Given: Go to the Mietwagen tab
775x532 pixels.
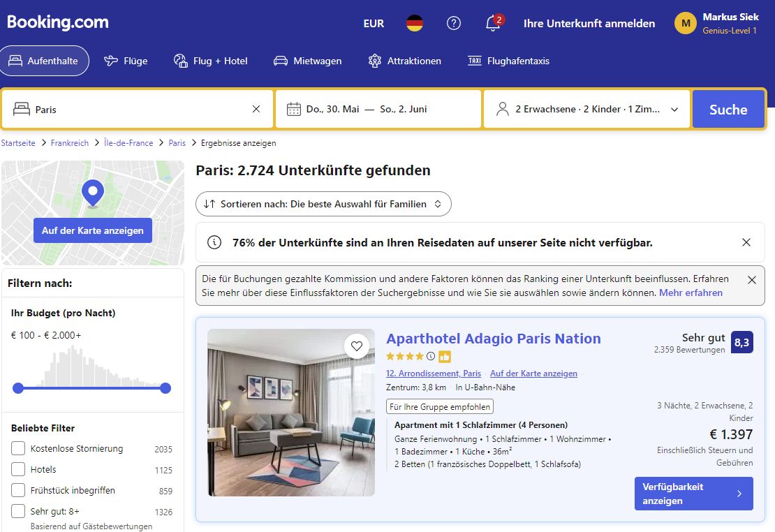Looking at the screenshot, I should 307,61.
